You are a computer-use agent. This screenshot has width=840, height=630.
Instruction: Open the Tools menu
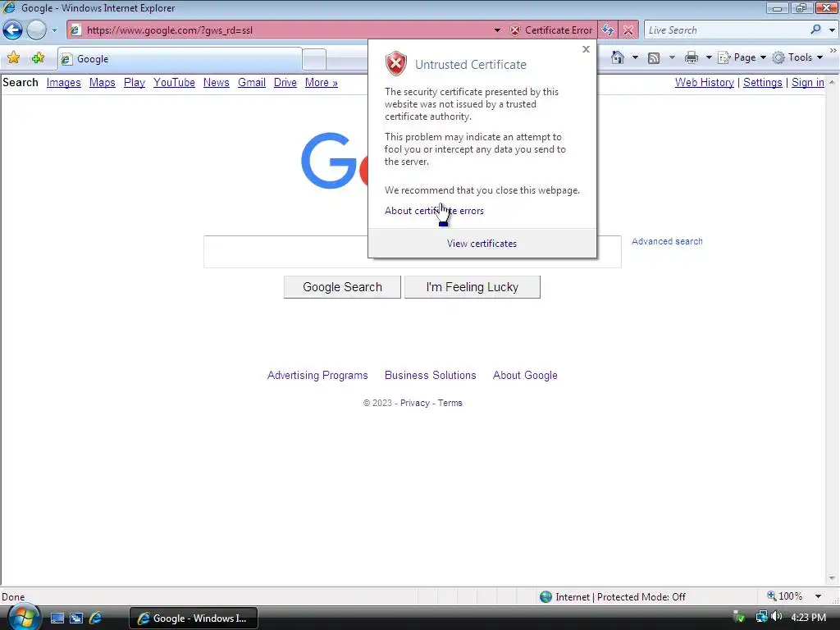(797, 57)
